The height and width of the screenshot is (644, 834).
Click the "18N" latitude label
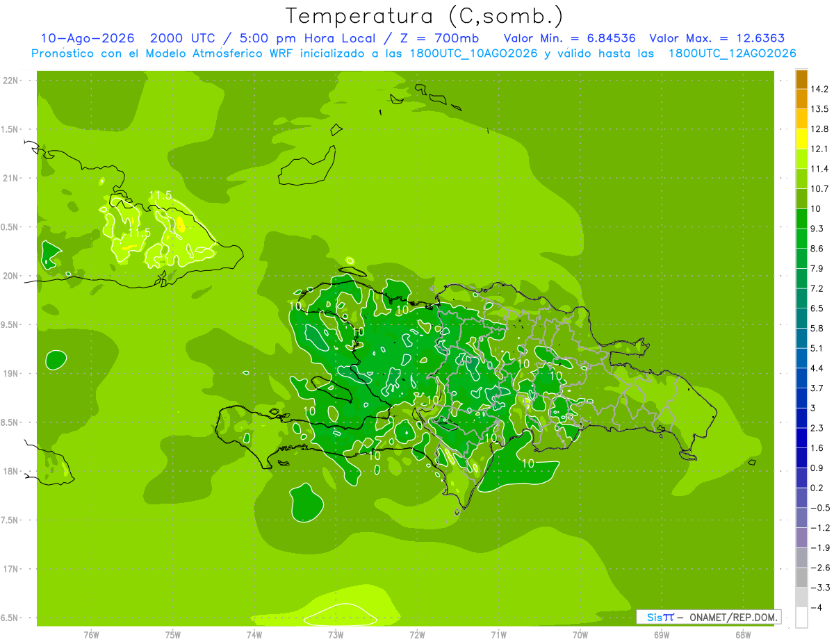[10, 472]
